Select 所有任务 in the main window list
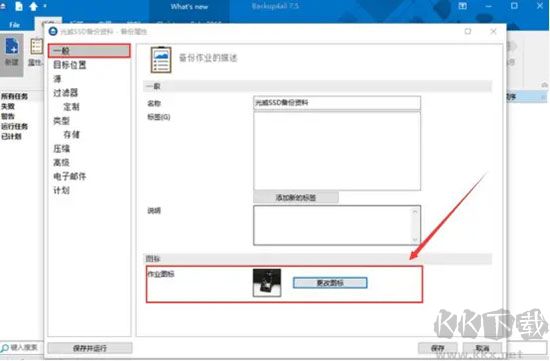This screenshot has height=361, width=550. coord(14,96)
